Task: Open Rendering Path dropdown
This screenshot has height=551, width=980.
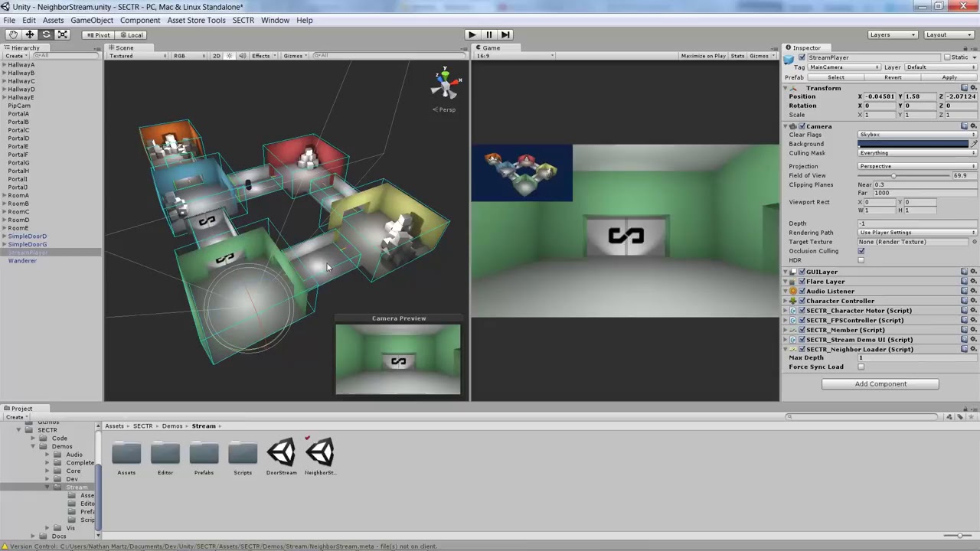Action: point(917,233)
